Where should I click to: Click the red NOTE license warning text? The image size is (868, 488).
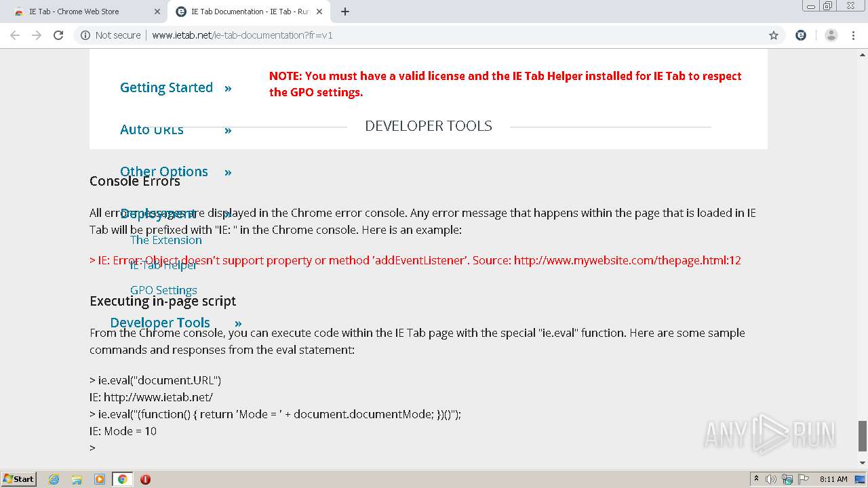pyautogui.click(x=505, y=84)
